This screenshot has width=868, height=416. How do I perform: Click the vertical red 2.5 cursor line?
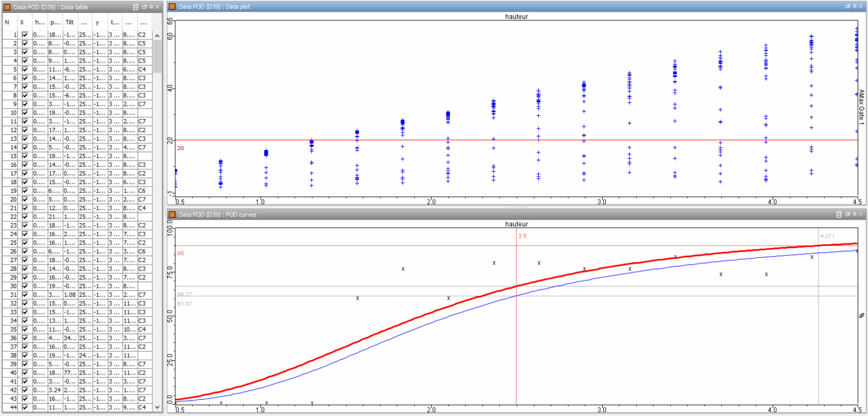[x=516, y=316]
